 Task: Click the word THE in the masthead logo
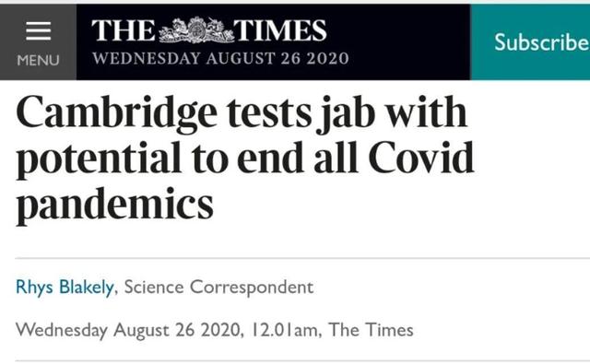coord(124,30)
